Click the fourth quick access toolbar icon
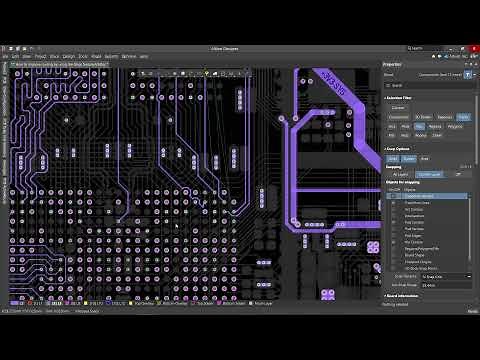The width and height of the screenshot is (480, 360). click(x=31, y=49)
